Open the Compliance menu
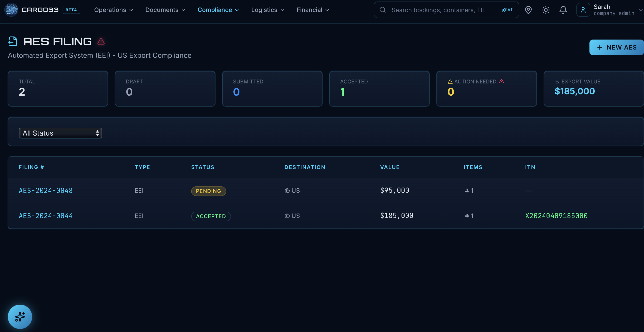 coord(218,10)
